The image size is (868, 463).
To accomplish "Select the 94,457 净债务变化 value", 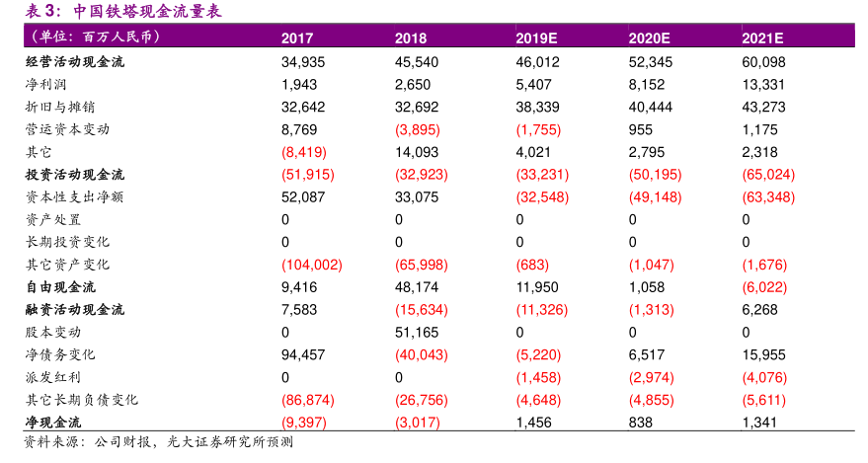I will pos(303,354).
